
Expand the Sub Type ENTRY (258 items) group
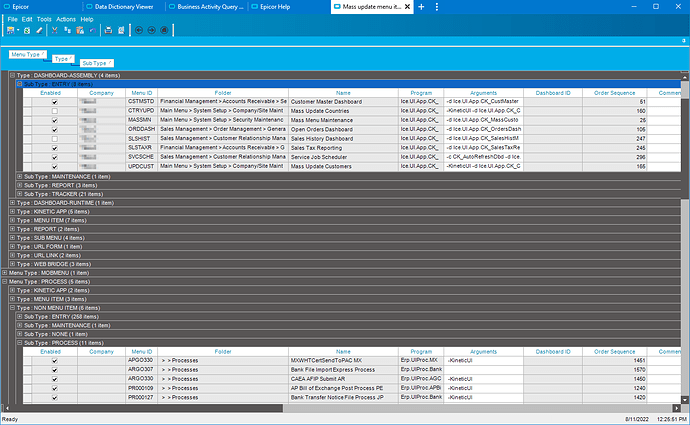pos(19,316)
